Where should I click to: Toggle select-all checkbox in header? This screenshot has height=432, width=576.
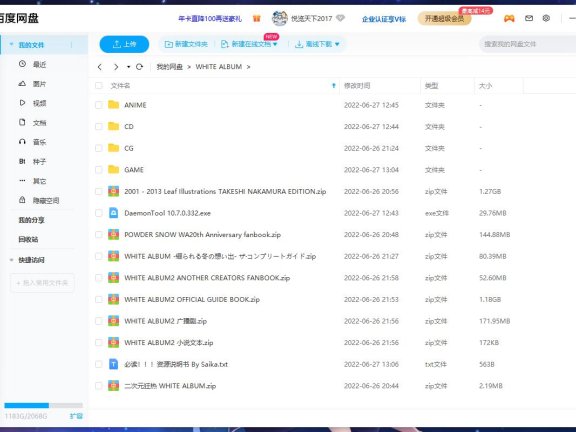click(x=98, y=86)
